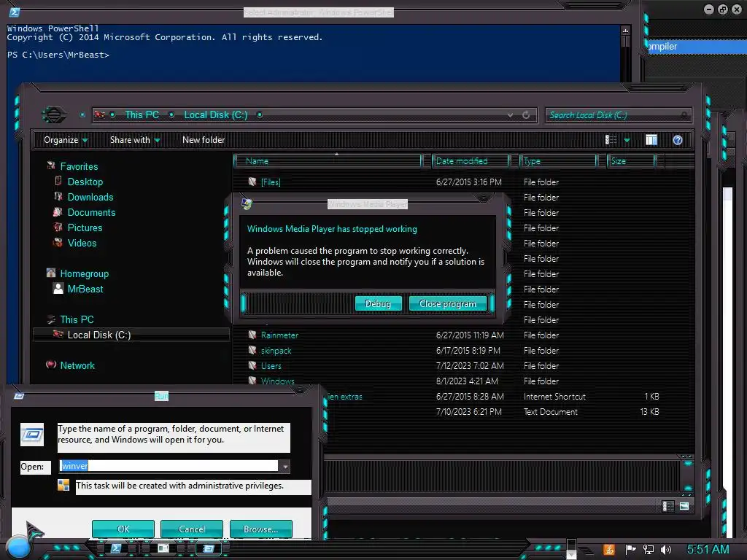Click the Downloads icon in Favorites
Image resolution: width=747 pixels, height=560 pixels.
tap(58, 196)
